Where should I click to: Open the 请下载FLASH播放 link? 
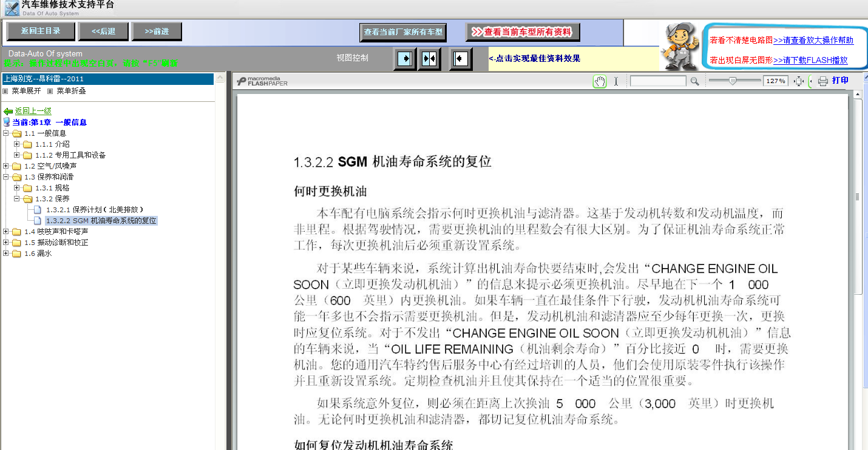click(x=810, y=61)
